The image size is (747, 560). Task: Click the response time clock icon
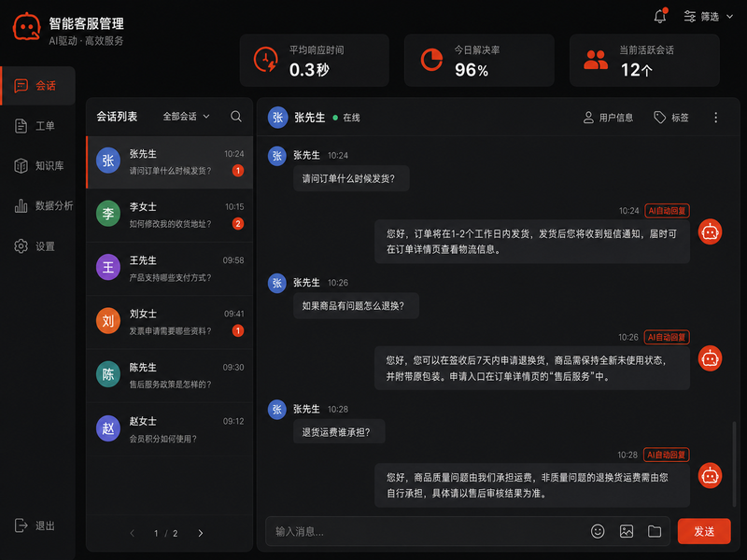pyautogui.click(x=266, y=60)
